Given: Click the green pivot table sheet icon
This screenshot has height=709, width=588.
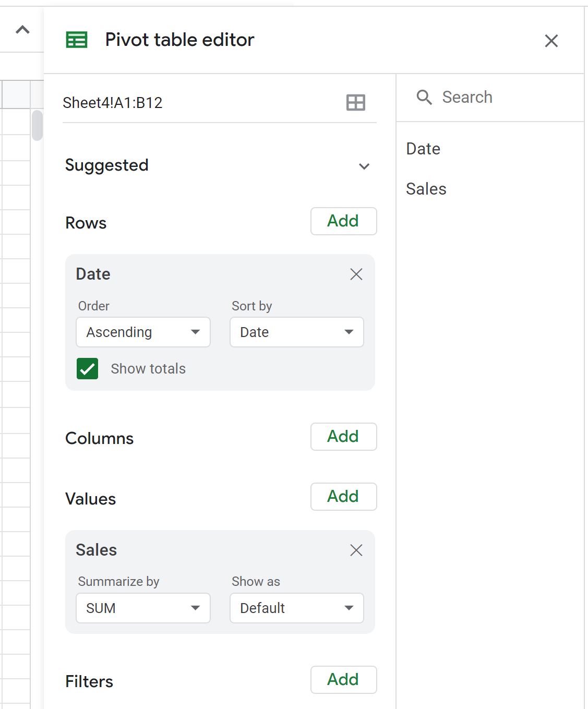Looking at the screenshot, I should (77, 40).
